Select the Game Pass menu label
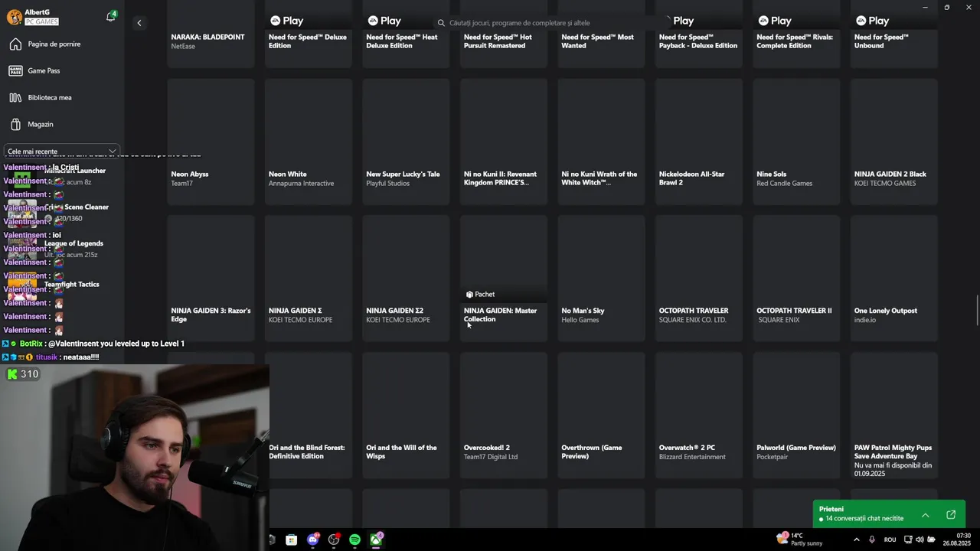The image size is (980, 551). coord(44,71)
